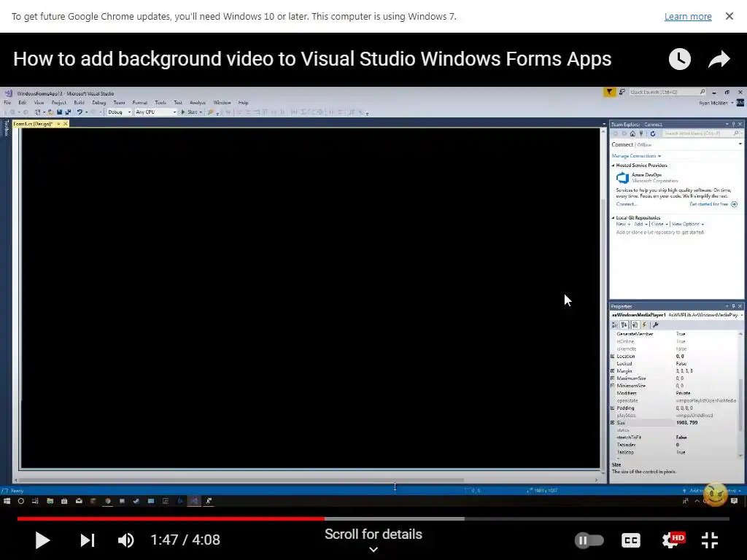Viewport: 747px width, 560px height.
Task: Click the Watch Later clock icon
Action: click(679, 59)
